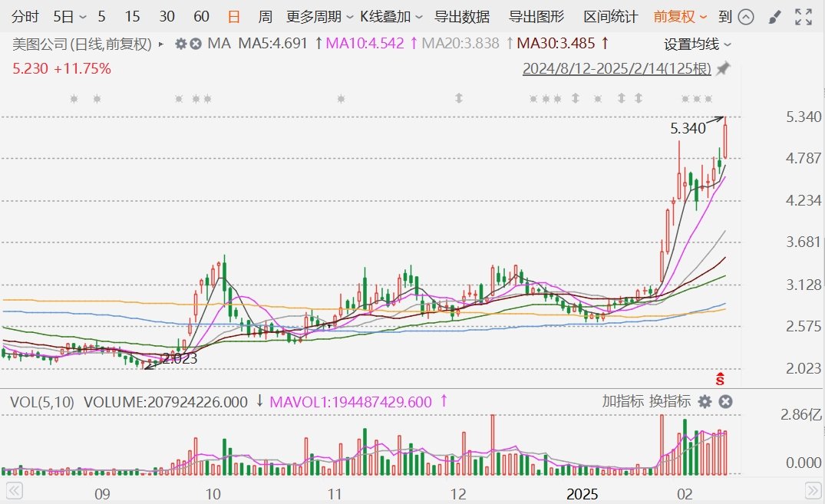Viewport: 825px width, 504px height.
Task: Remove the MA indicator with X icon
Action: 196,44
